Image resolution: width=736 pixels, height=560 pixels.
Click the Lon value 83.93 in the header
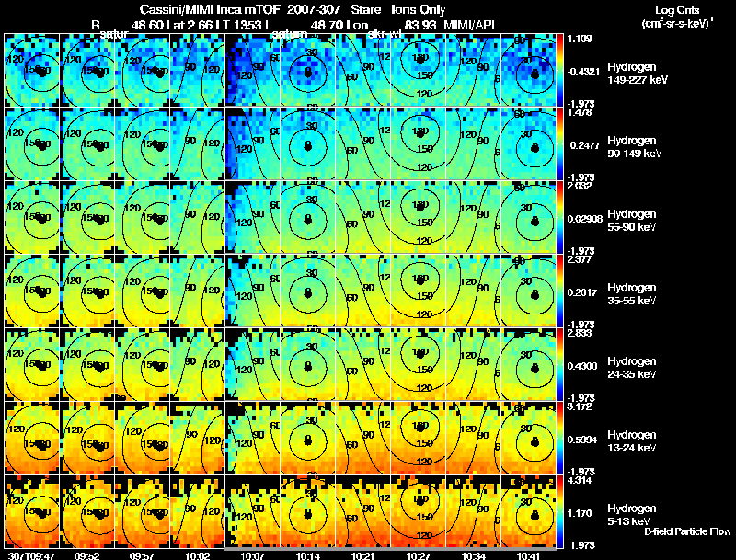(x=420, y=25)
